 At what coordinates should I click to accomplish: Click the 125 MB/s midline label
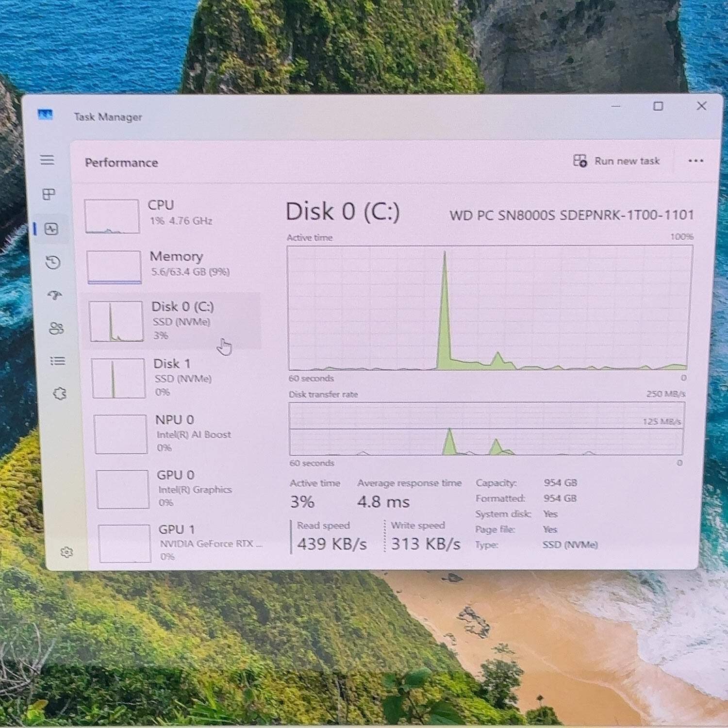[662, 421]
